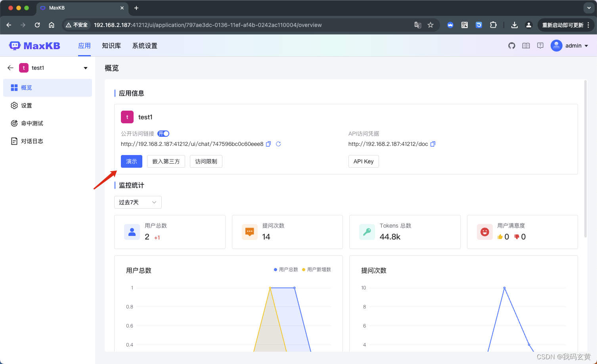The width and height of the screenshot is (597, 364).
Task: Go back with the sidebar arrow
Action: click(x=10, y=68)
